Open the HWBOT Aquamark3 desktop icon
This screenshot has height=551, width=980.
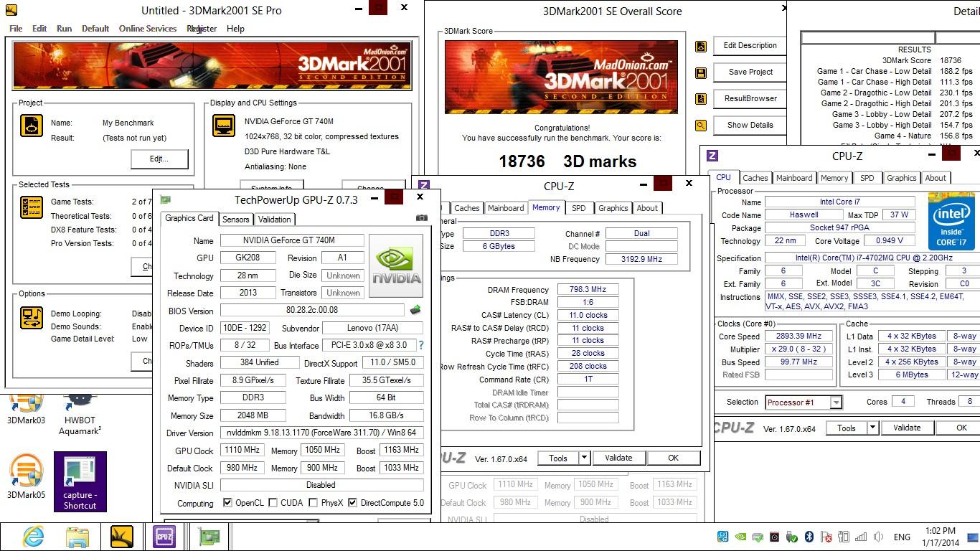80,416
